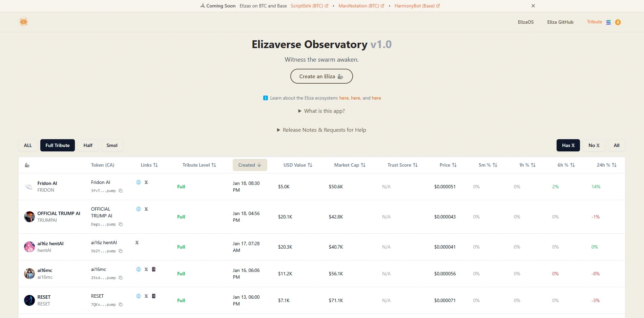Image resolution: width=644 pixels, height=318 pixels.
Task: Sort table by 6h % column
Action: (x=566, y=165)
